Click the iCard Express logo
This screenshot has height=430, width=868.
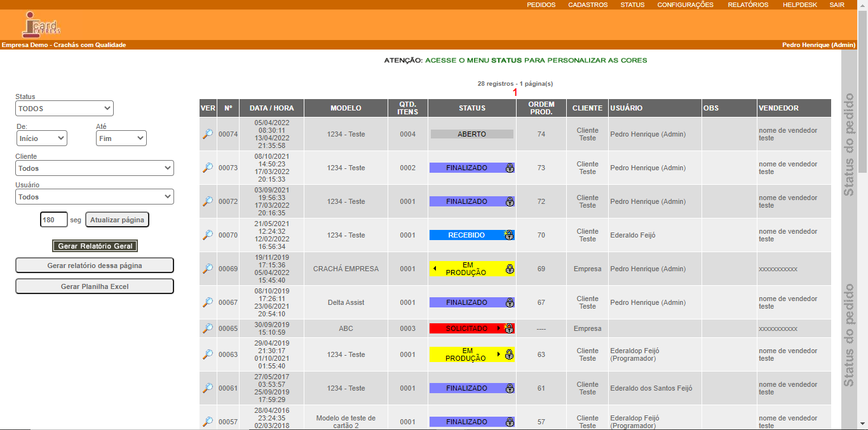[42, 25]
